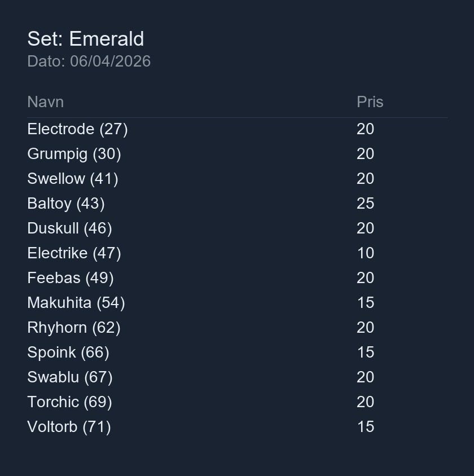Select Swablu (67) in the table
Image resolution: width=474 pixels, height=476 pixels.
tap(70, 377)
